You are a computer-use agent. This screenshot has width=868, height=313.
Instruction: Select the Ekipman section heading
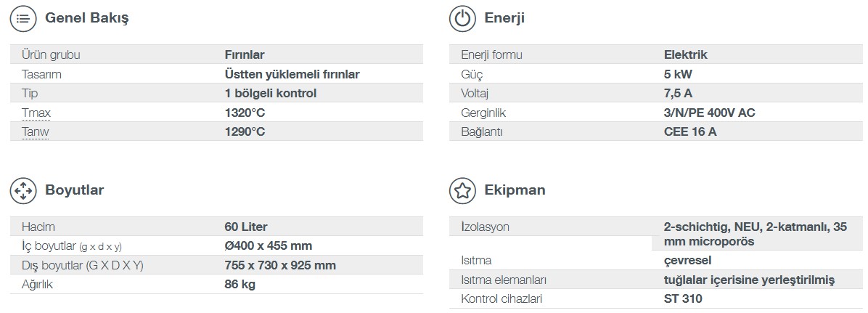click(x=515, y=190)
